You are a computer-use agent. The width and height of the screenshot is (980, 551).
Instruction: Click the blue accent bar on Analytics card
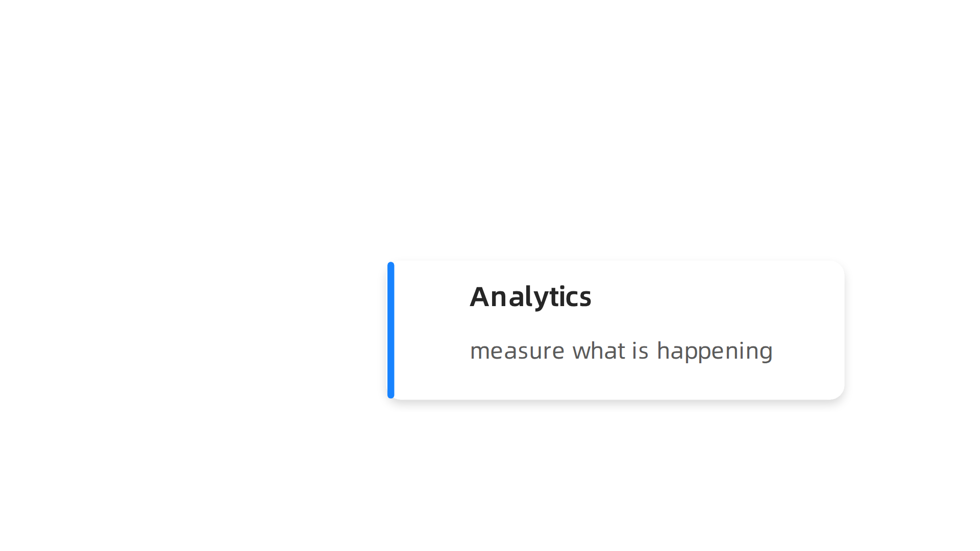point(391,330)
